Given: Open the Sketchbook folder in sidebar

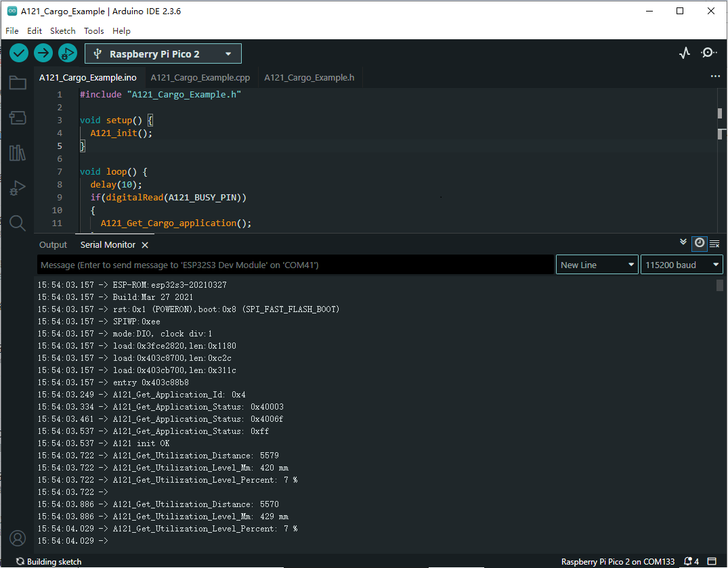Looking at the screenshot, I should 18,83.
